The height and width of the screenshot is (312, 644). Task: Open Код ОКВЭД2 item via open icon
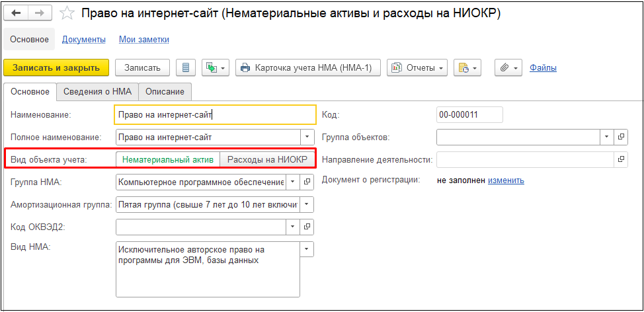pos(307,226)
